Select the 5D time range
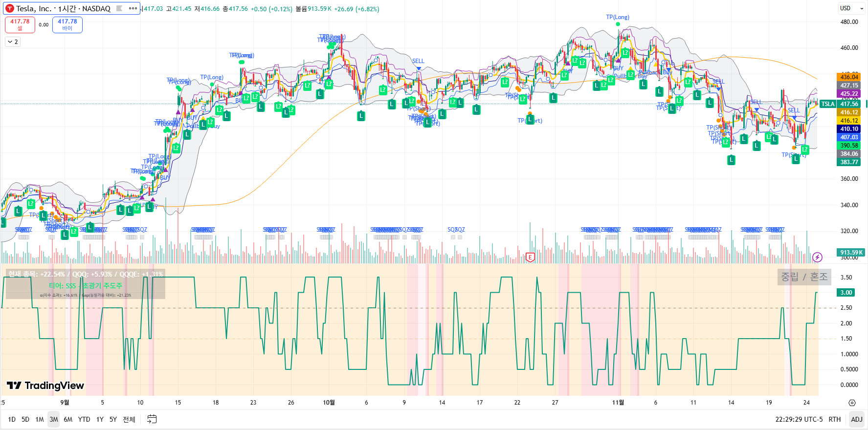The width and height of the screenshot is (868, 430). [x=25, y=419]
